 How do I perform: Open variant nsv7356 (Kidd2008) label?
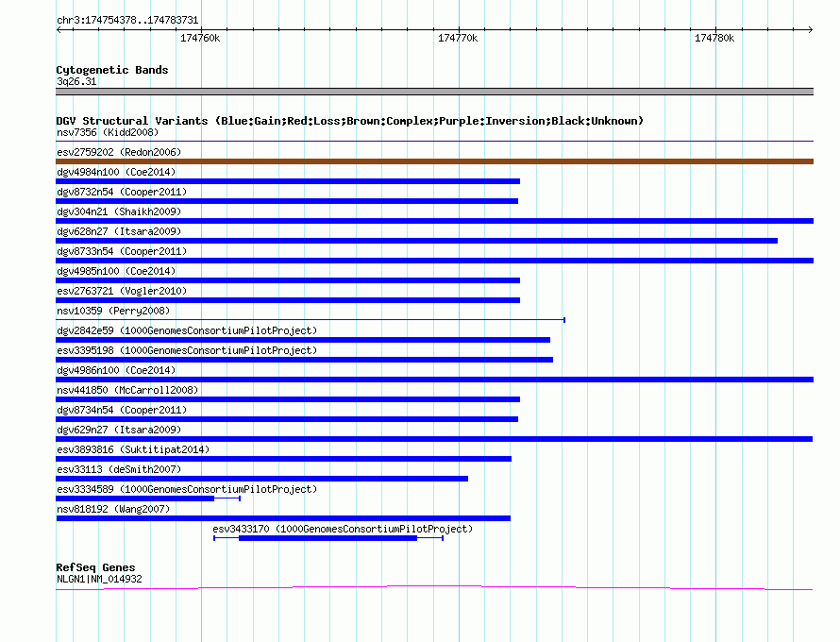[108, 132]
